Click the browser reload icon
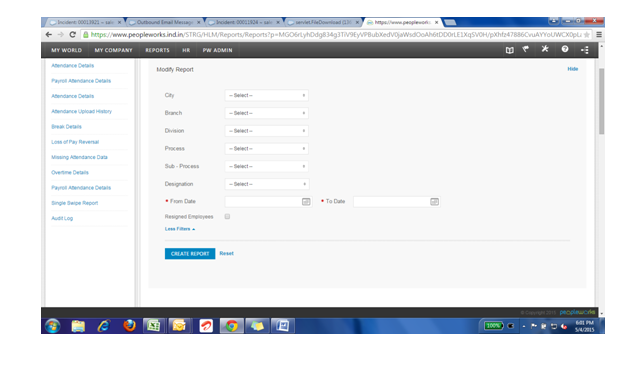The image size is (623, 371). (72, 35)
